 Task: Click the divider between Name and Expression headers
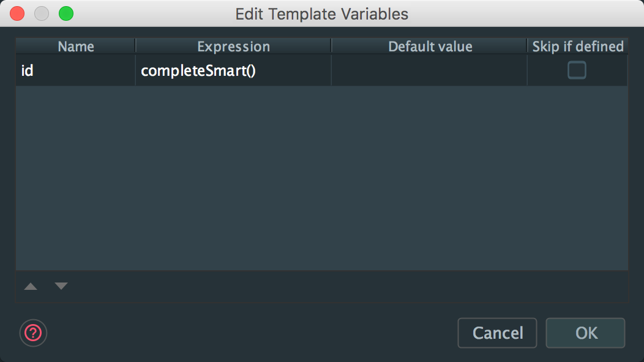135,46
